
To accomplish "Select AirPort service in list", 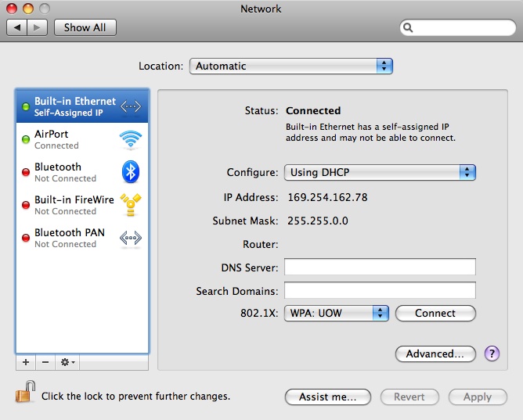I will point(82,139).
